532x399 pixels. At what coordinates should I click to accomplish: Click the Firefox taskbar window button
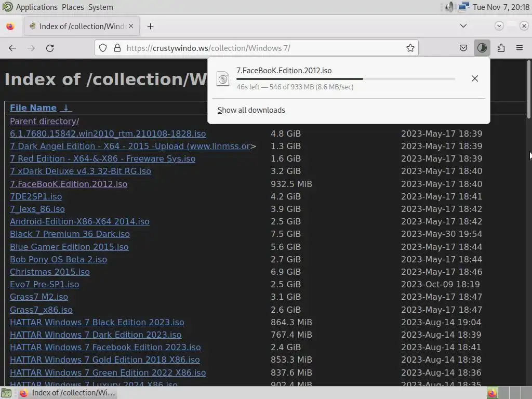pos(68,393)
